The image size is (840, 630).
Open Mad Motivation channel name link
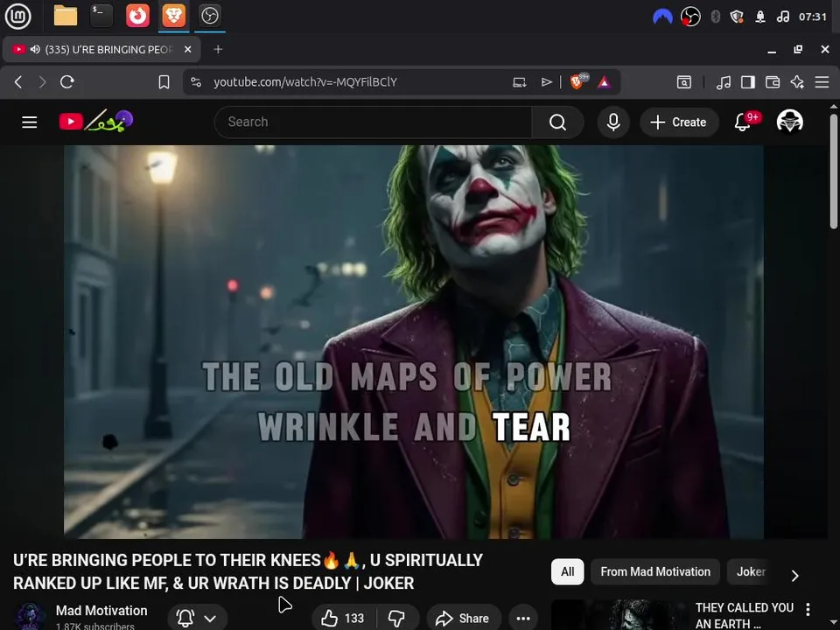[101, 611]
